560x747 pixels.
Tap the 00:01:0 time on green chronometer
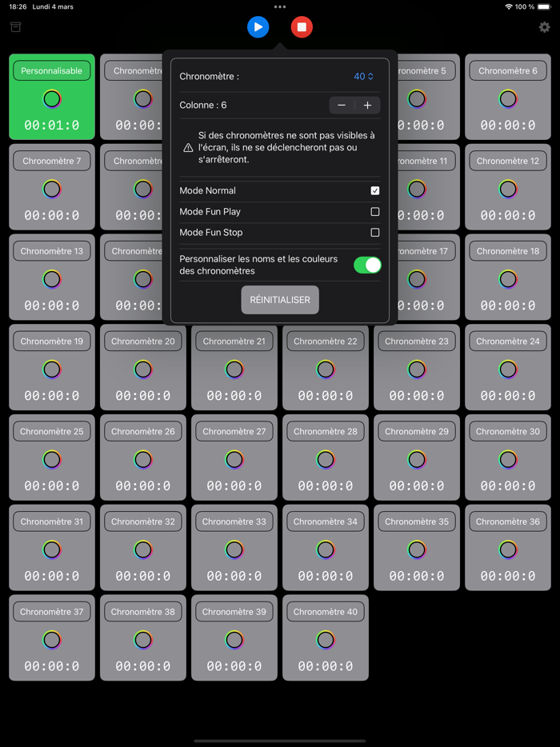[x=52, y=126]
